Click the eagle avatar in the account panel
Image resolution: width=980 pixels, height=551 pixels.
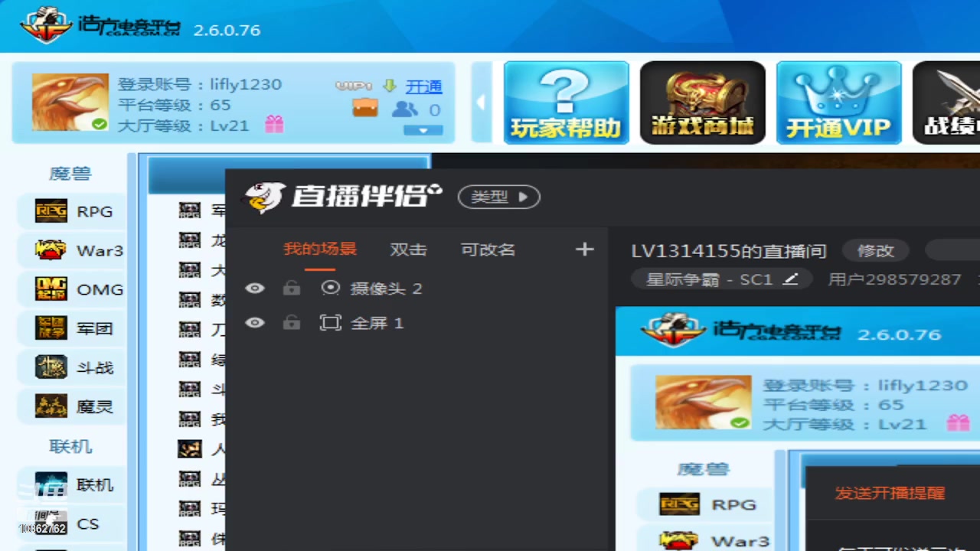pyautogui.click(x=70, y=102)
